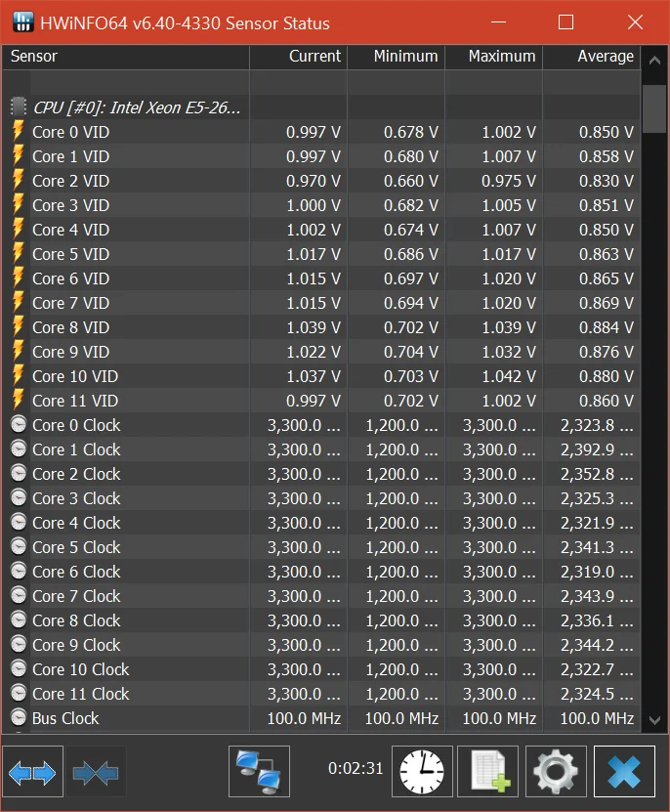Click the clock icon for Bus Clock
Viewport: 670px width, 812px height.
point(19,718)
